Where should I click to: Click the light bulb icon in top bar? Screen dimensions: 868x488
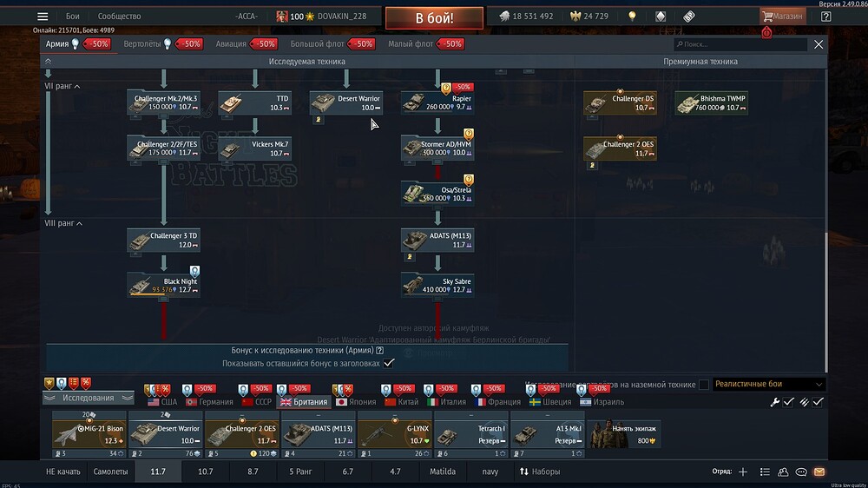pos(633,16)
